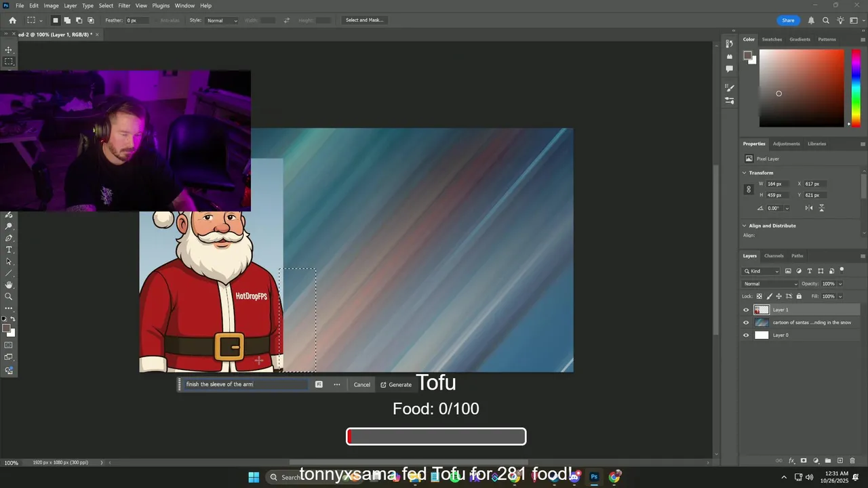
Task: Open the History panel icon
Action: [x=730, y=44]
